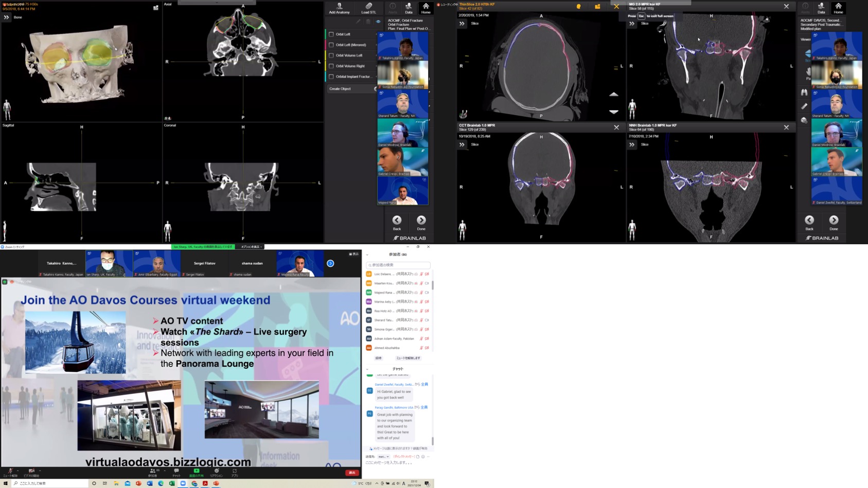Open the Zoom view options dropdown
The width and height of the screenshot is (868, 488).
[x=252, y=247]
